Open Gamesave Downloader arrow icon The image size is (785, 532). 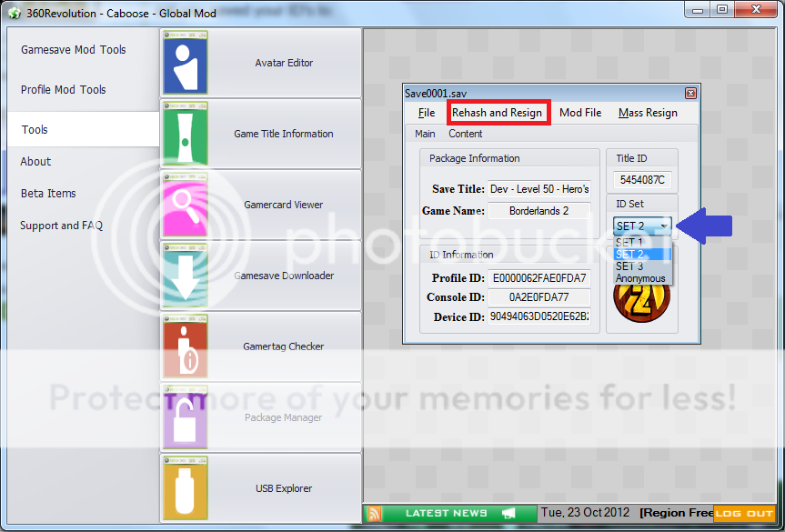coord(185,276)
